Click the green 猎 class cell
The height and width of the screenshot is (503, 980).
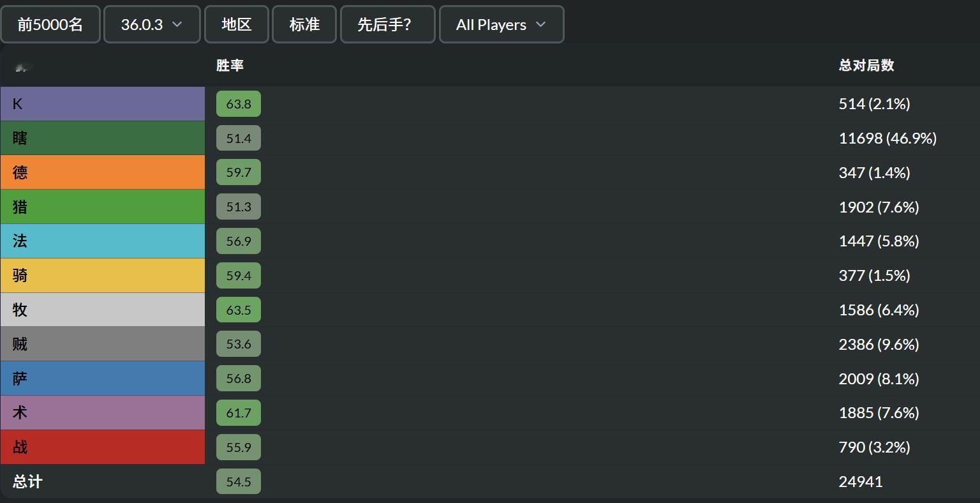103,207
